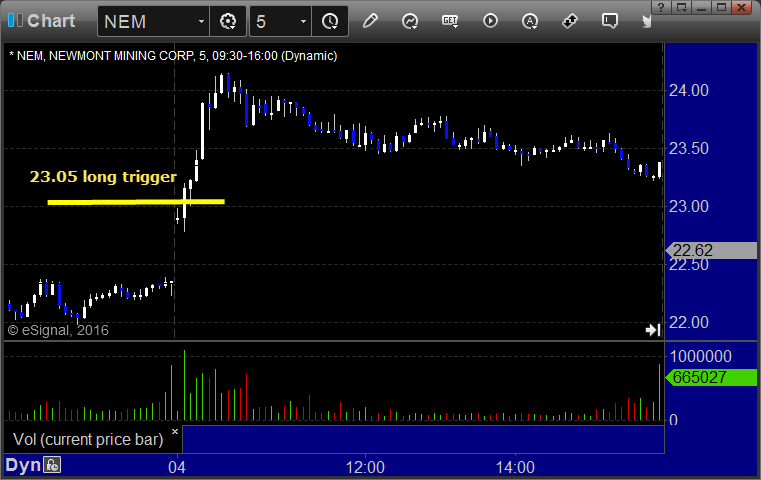The height and width of the screenshot is (480, 761).
Task: Jump to latest bar arrow icon
Action: (653, 330)
